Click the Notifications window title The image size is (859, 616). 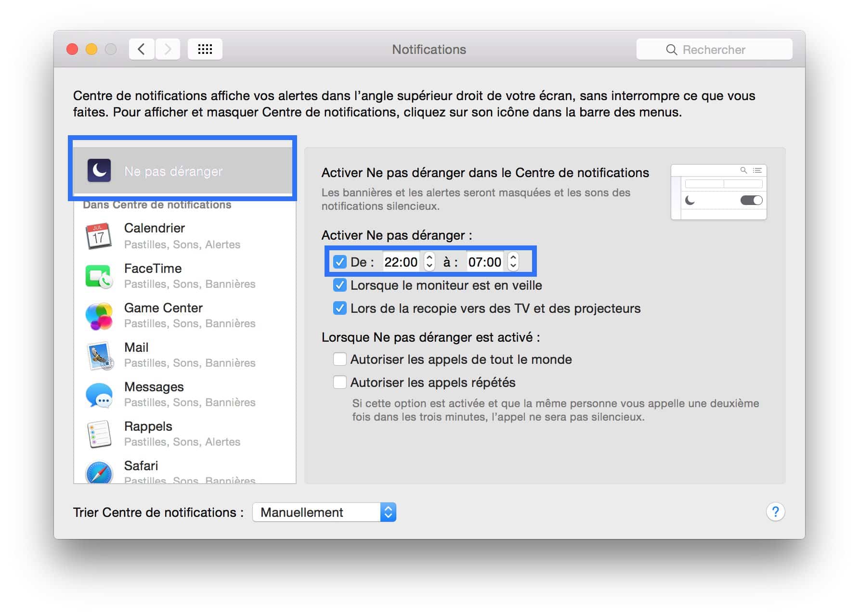point(429,49)
